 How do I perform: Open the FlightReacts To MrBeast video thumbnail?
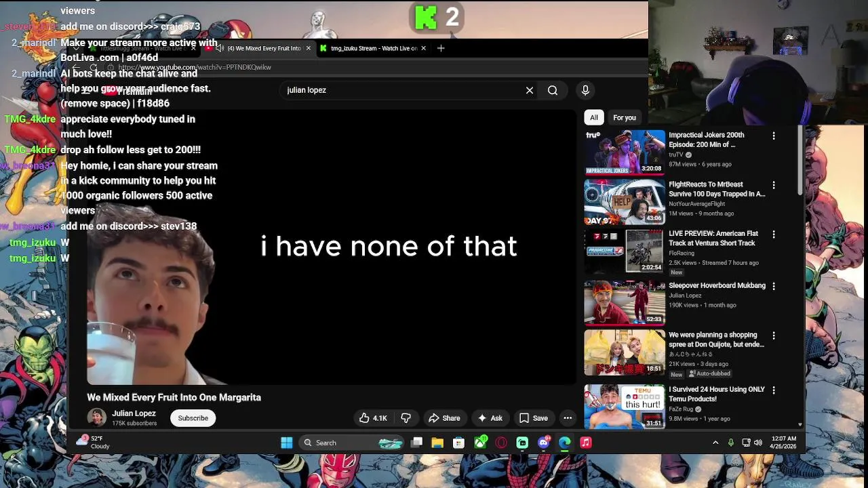(x=625, y=202)
